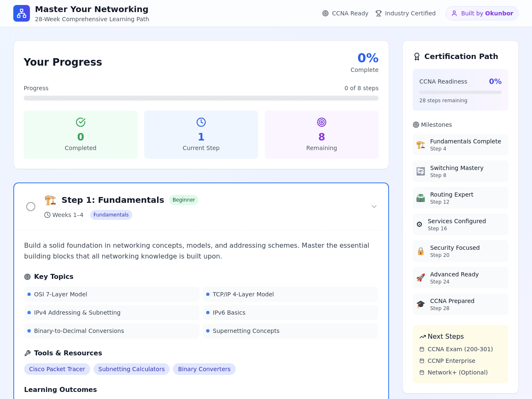This screenshot has width=532, height=399.
Task: Collapse the Step 1 Fundamentals chevron
Action: point(374,207)
